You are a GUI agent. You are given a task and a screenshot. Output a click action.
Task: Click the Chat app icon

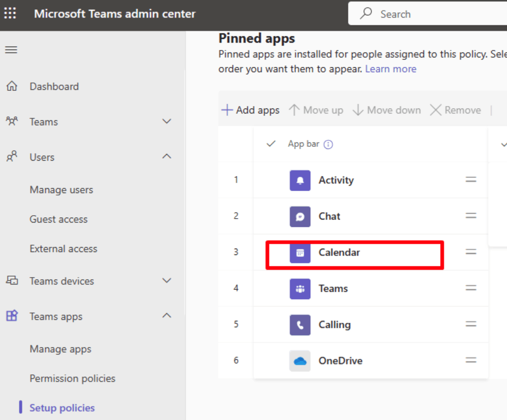[300, 217]
